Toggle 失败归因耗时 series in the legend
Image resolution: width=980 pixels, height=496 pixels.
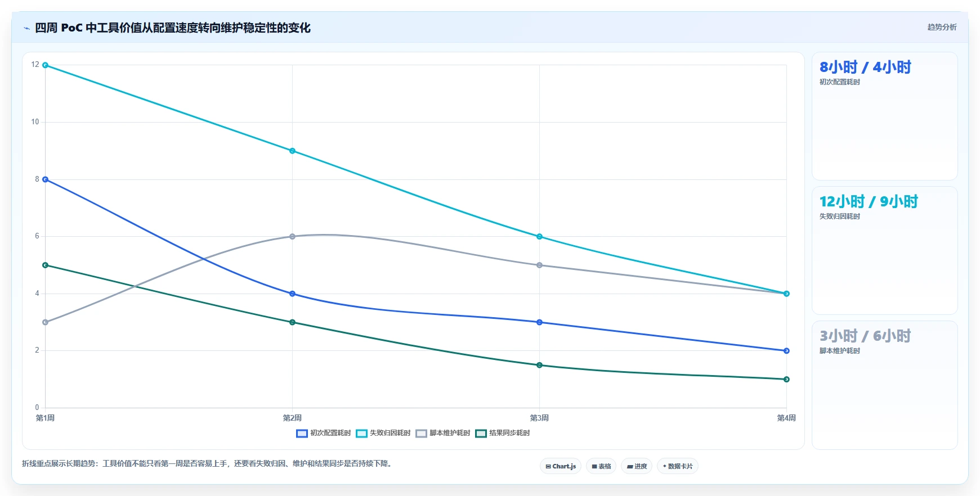[383, 433]
